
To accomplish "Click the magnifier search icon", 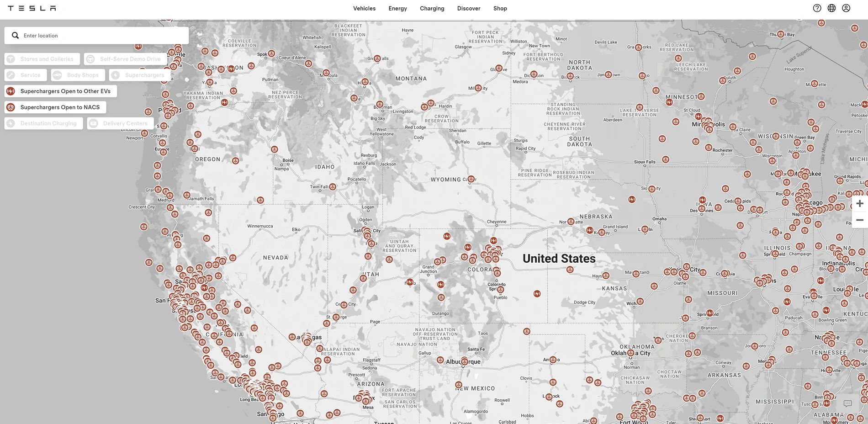I will pyautogui.click(x=15, y=36).
